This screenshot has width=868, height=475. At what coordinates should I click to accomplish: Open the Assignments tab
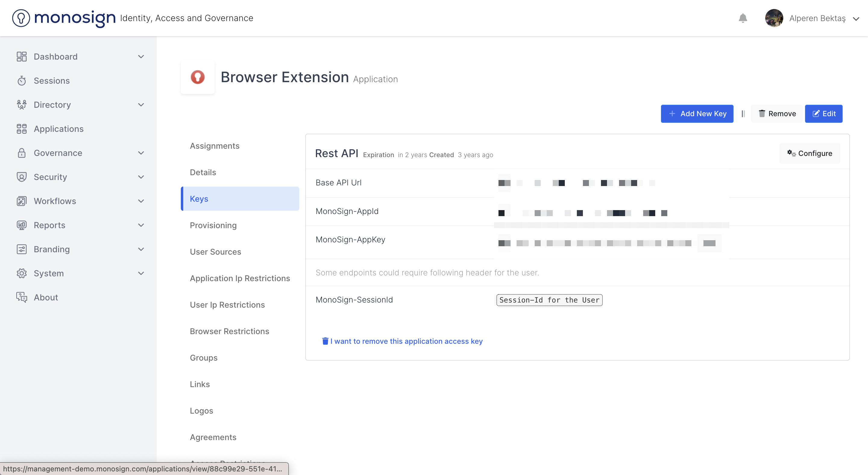(214, 146)
